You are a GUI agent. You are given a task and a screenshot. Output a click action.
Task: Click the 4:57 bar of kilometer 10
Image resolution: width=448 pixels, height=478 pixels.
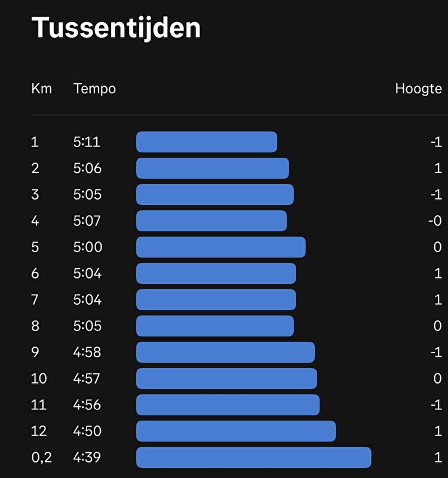coord(226,379)
